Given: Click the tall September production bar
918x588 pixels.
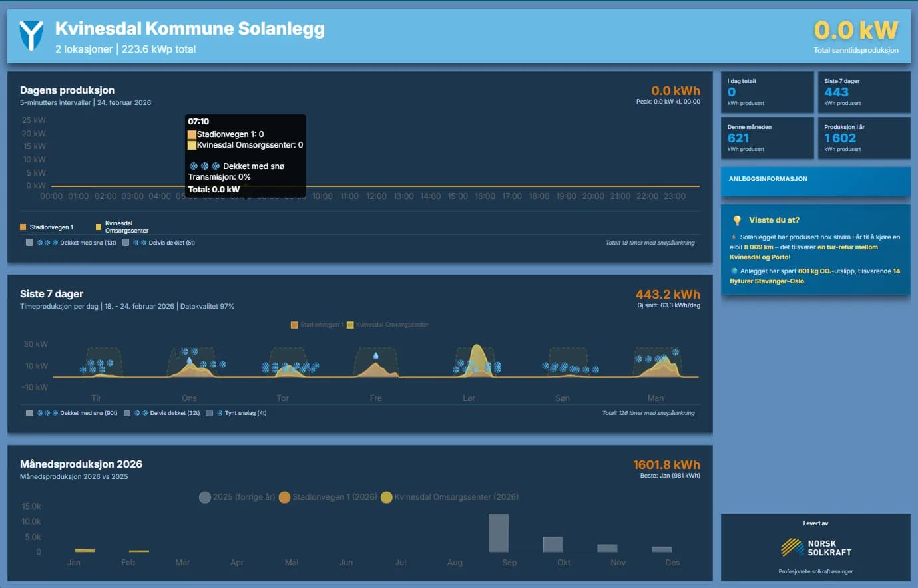Looking at the screenshot, I should click(500, 532).
